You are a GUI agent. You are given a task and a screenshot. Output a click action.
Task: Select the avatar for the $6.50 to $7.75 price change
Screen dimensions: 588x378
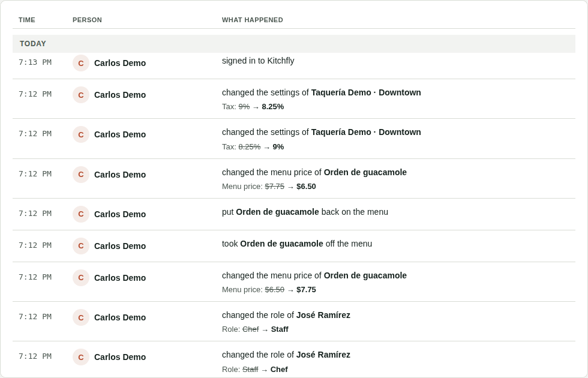tap(80, 278)
